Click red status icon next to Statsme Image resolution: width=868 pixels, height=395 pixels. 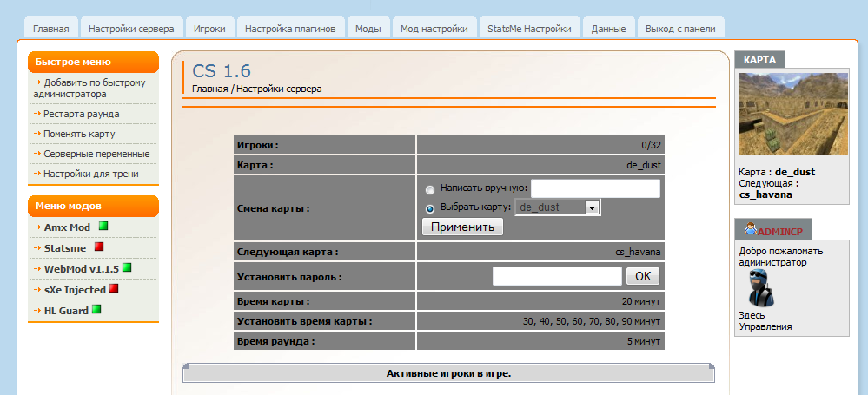pyautogui.click(x=99, y=247)
